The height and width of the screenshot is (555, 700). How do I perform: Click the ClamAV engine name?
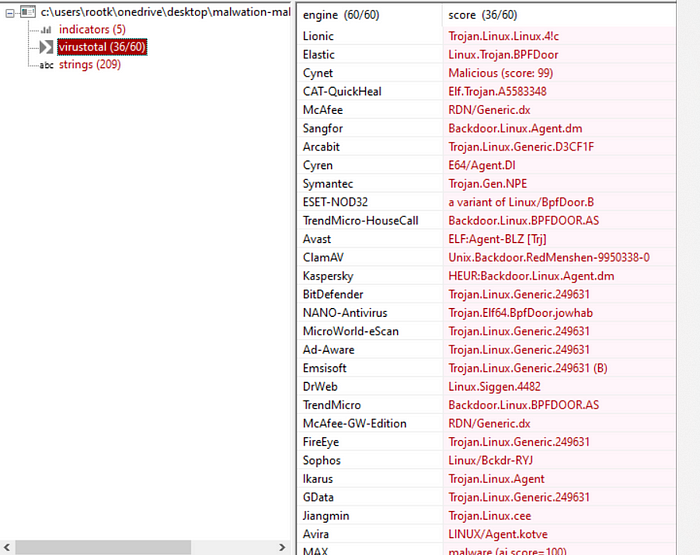pyautogui.click(x=323, y=258)
